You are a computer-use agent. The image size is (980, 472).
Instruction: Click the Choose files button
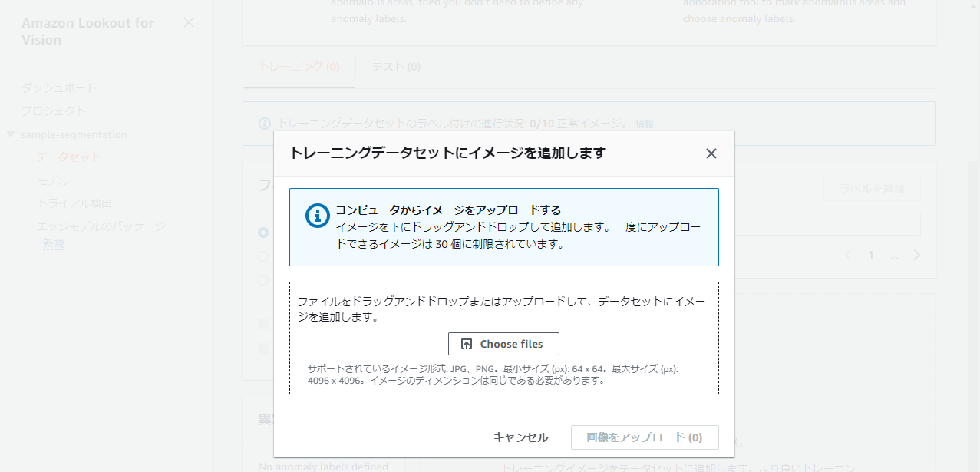click(503, 344)
